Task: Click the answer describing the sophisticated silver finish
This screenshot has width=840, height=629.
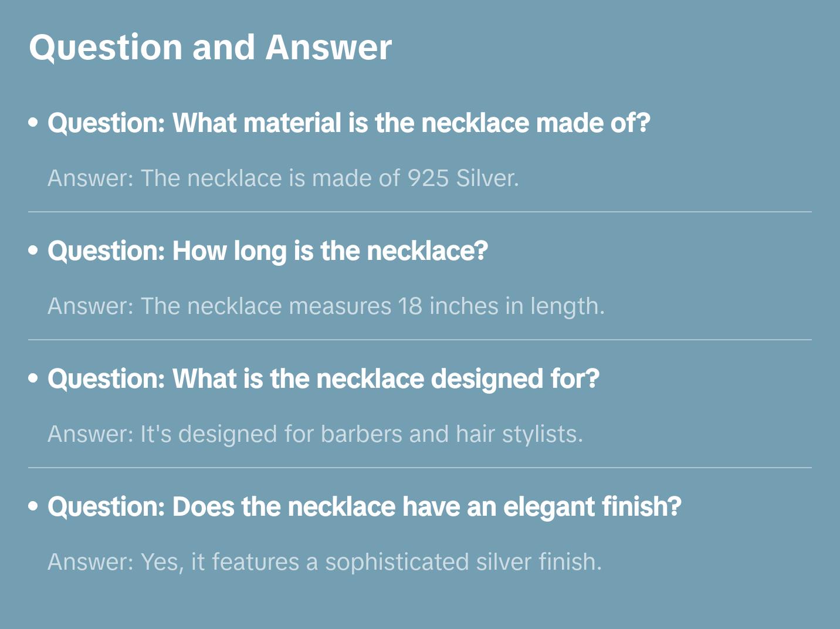Action: click(324, 562)
